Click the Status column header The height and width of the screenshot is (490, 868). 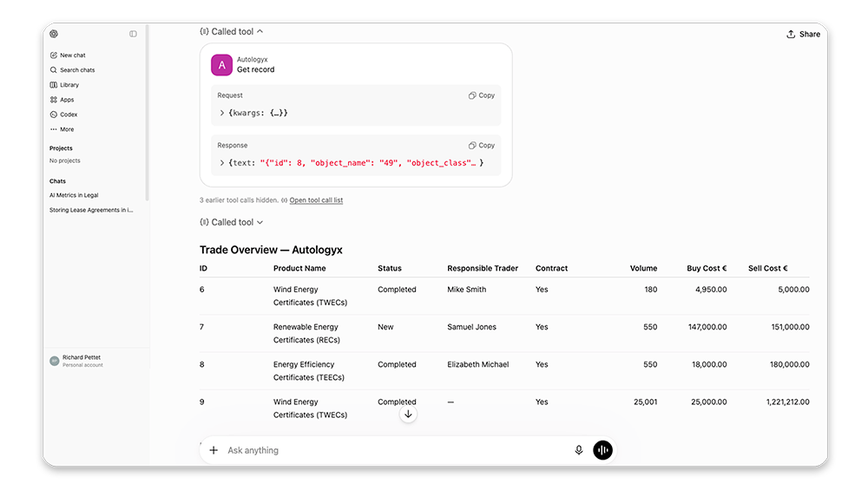point(390,268)
